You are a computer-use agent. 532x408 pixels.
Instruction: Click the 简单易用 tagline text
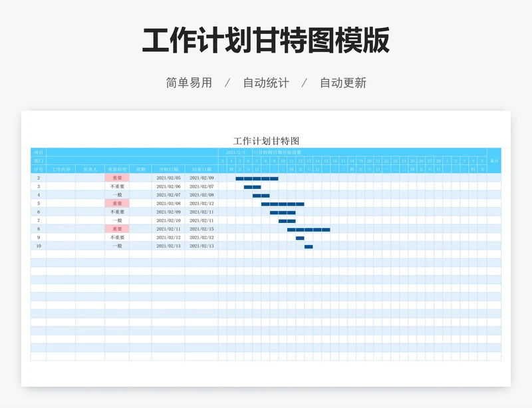coord(189,83)
